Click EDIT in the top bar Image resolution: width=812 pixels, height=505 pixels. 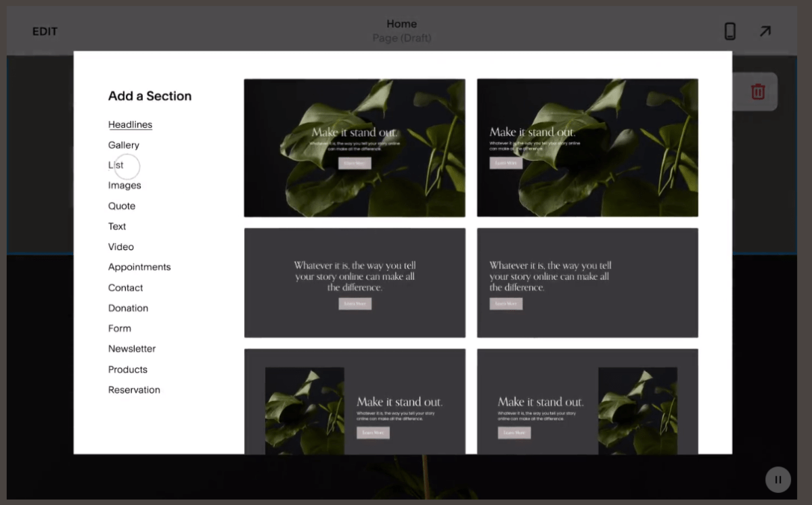tap(45, 31)
